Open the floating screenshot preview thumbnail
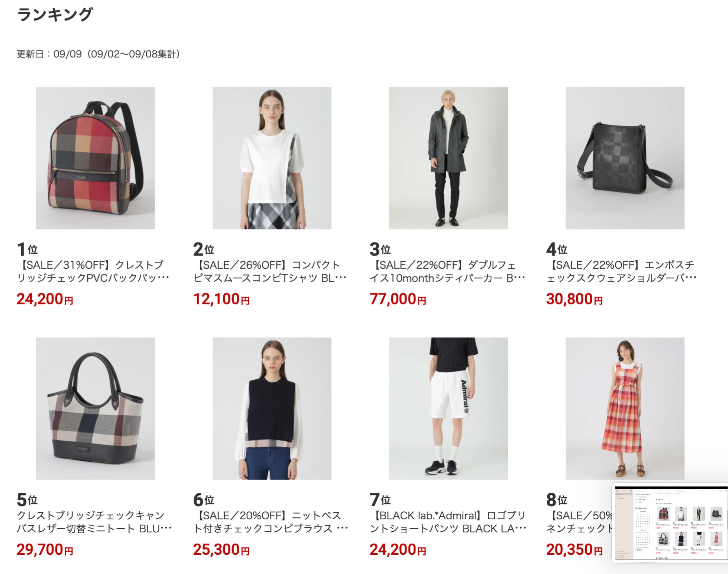 pyautogui.click(x=670, y=523)
